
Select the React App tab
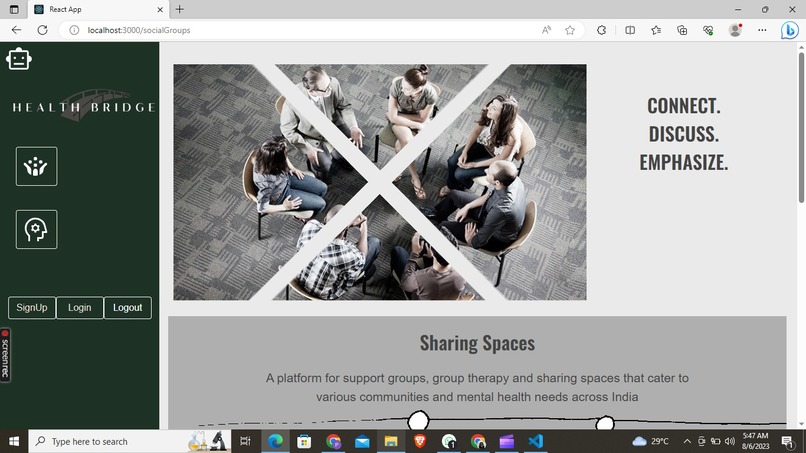[98, 9]
